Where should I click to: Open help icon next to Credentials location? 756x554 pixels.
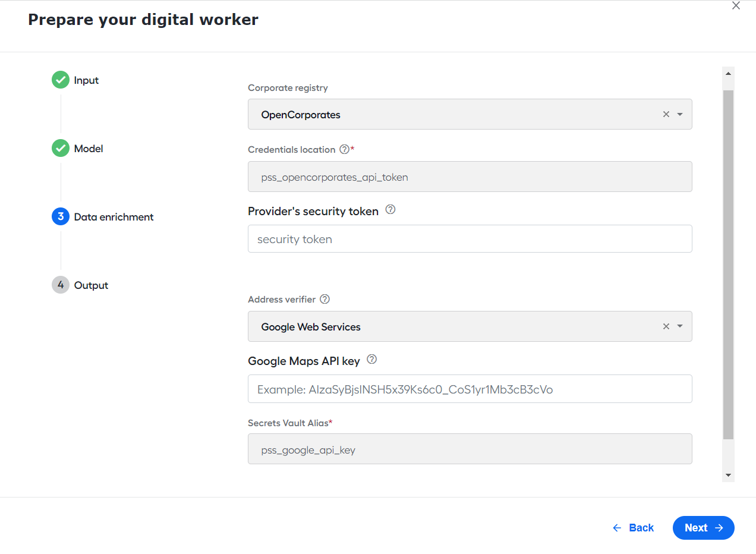tap(344, 149)
